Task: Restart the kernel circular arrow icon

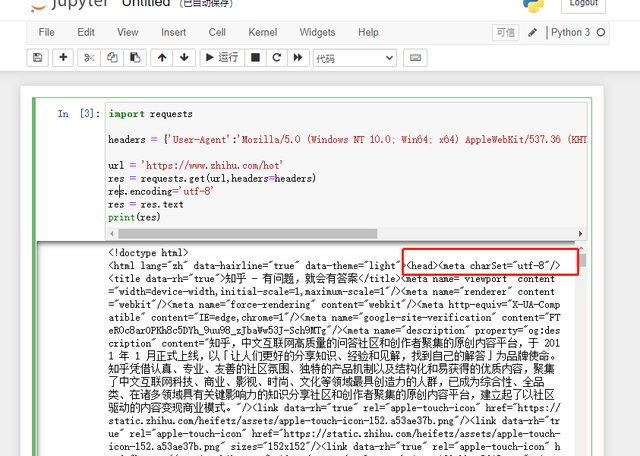Action: click(276, 58)
